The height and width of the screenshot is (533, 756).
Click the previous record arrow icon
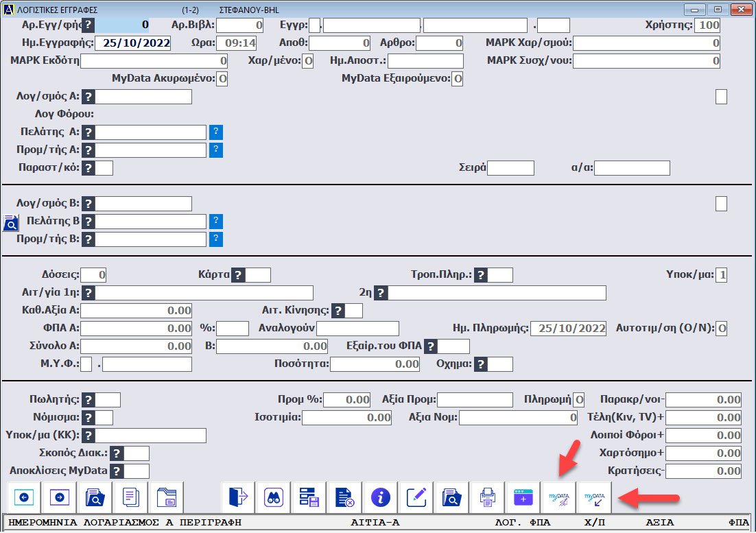24,497
